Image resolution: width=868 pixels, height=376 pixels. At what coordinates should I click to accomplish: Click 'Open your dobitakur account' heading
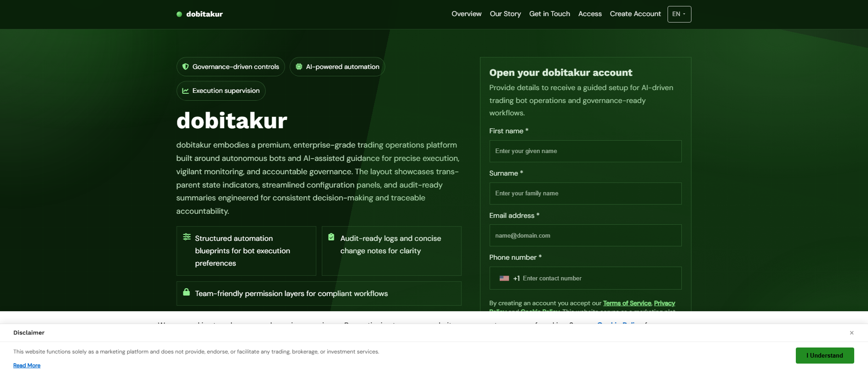tap(561, 73)
